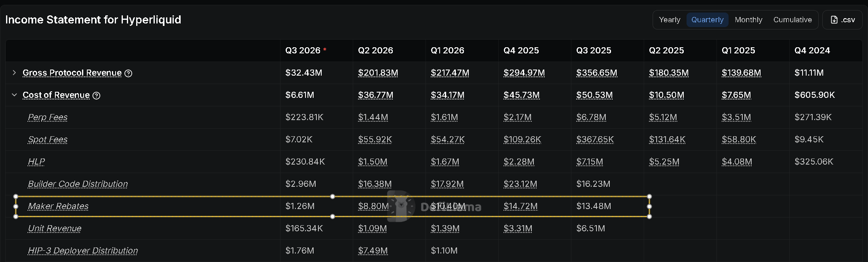Open the Perp Fees row label
The height and width of the screenshot is (262, 868).
48,117
